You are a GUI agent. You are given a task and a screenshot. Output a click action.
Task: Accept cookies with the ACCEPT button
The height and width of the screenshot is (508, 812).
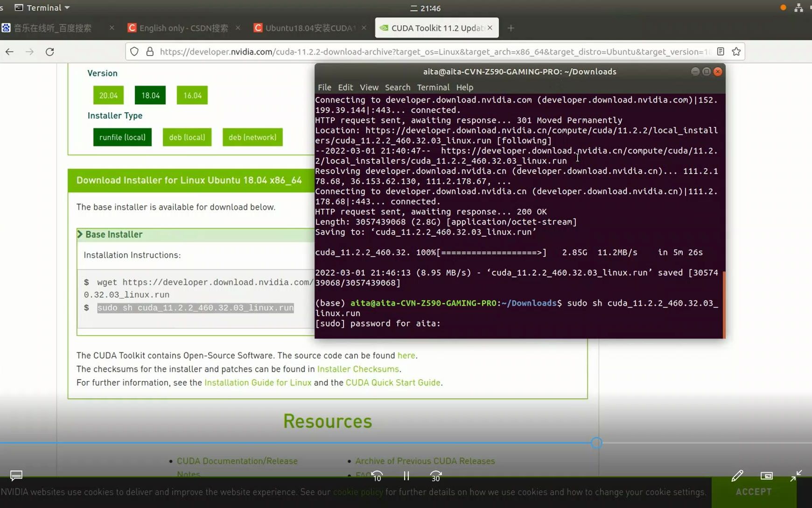[x=754, y=492]
